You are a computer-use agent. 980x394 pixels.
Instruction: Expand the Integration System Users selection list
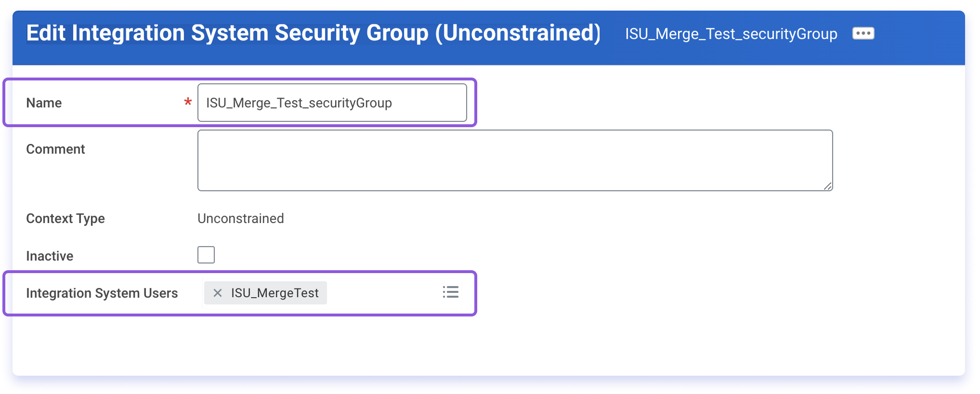451,292
